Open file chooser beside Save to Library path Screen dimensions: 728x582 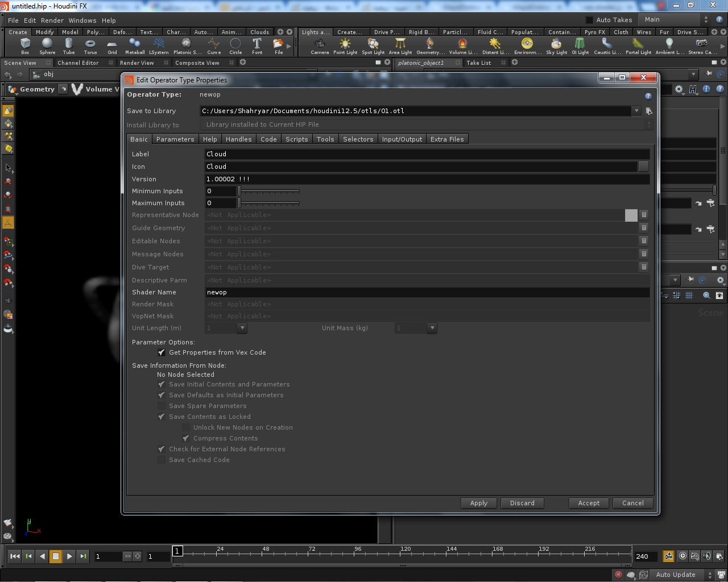click(649, 111)
